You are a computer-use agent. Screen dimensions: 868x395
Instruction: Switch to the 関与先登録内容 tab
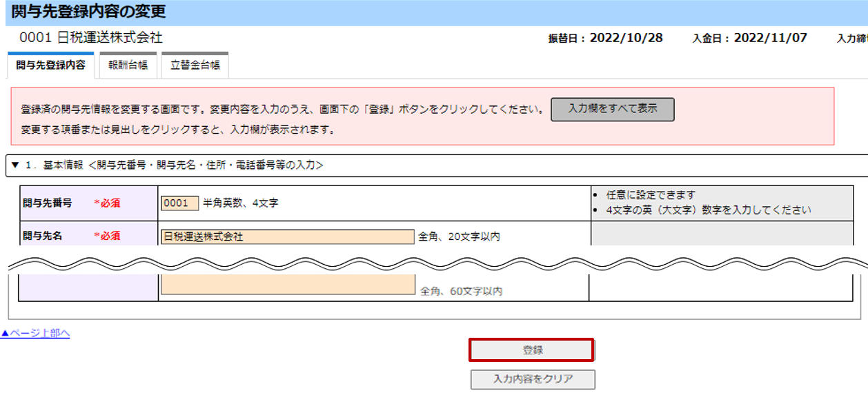point(50,65)
